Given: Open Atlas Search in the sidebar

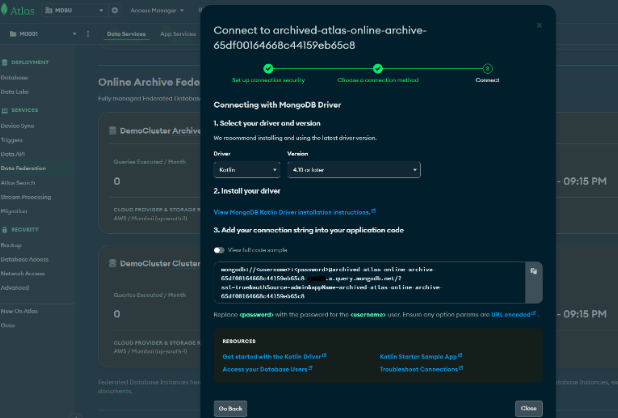Looking at the screenshot, I should (x=18, y=183).
